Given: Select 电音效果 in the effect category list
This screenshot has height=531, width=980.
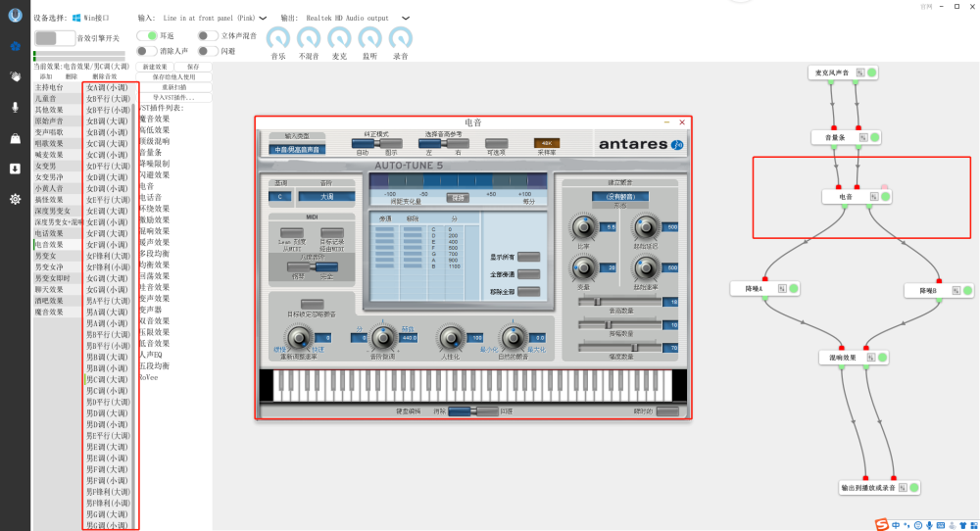Looking at the screenshot, I should pos(58,245).
